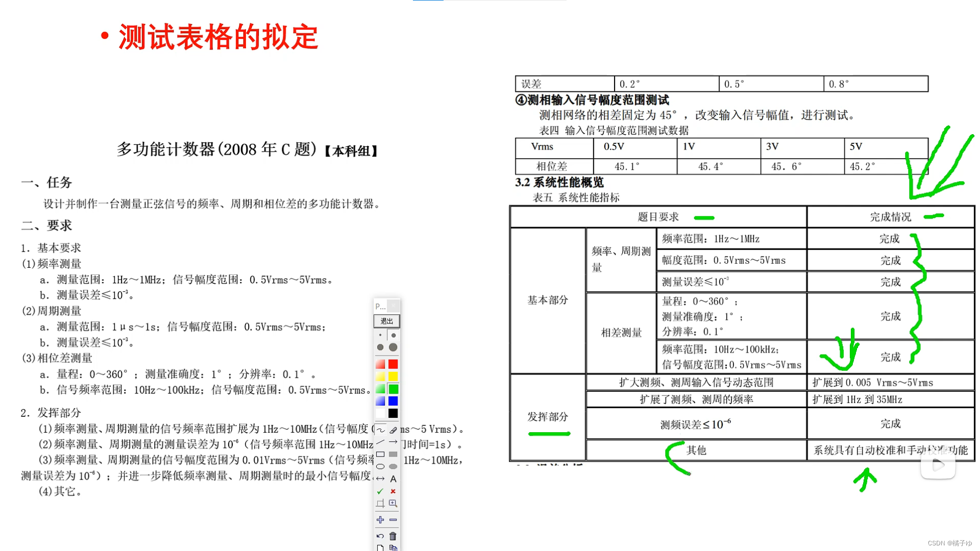Click the copy pages icon

tap(393, 548)
